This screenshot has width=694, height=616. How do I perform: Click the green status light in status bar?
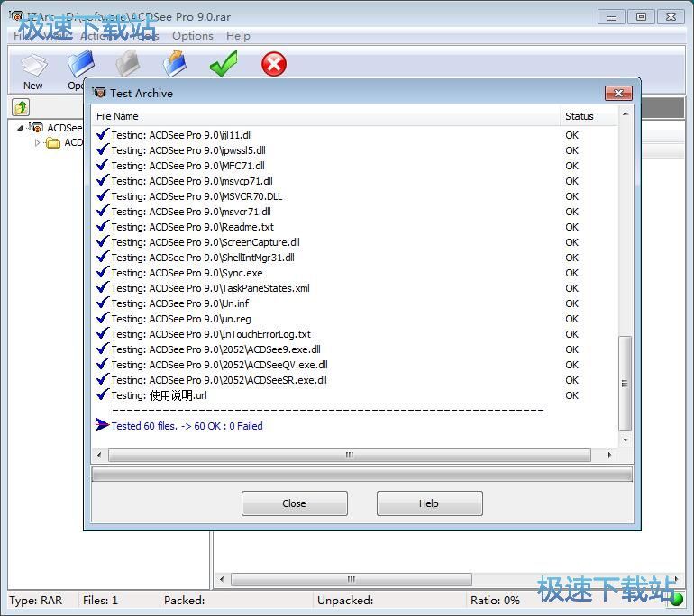(x=676, y=600)
